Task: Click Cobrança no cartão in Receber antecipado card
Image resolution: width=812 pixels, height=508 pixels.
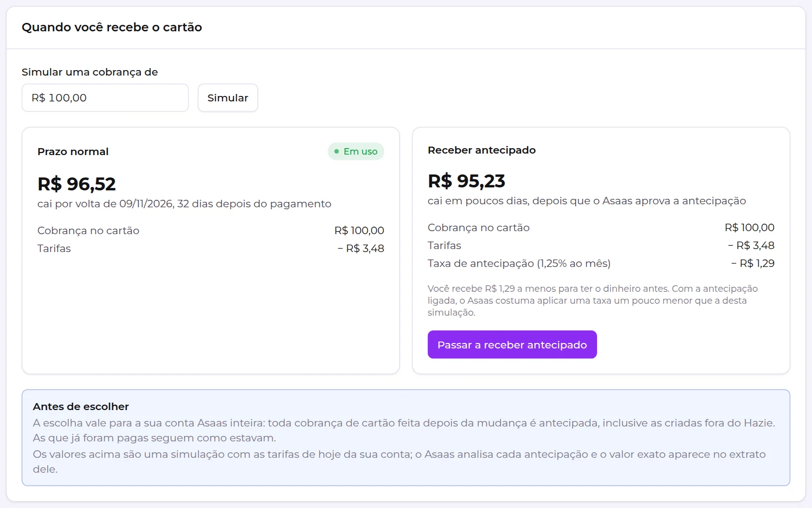Action: pos(479,228)
